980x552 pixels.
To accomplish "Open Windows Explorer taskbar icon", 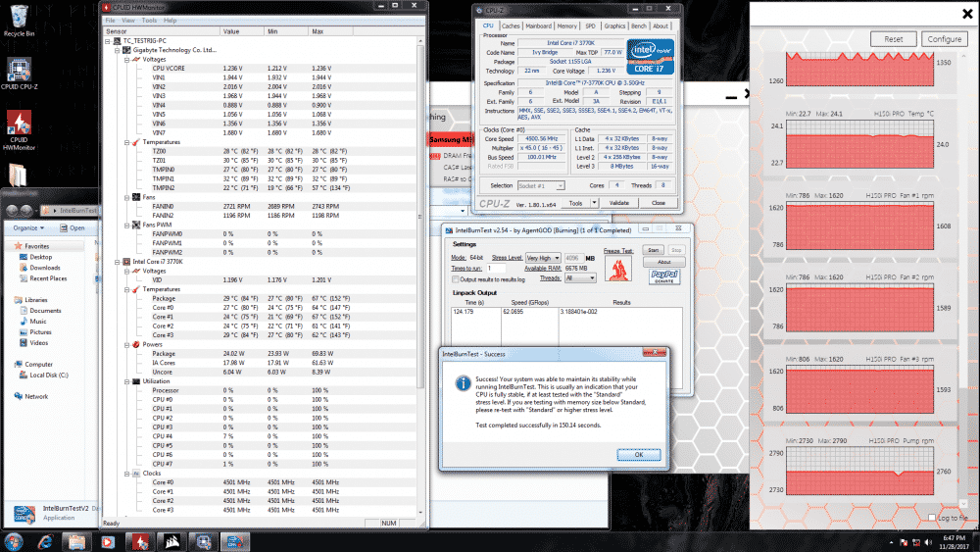I will 76,541.
